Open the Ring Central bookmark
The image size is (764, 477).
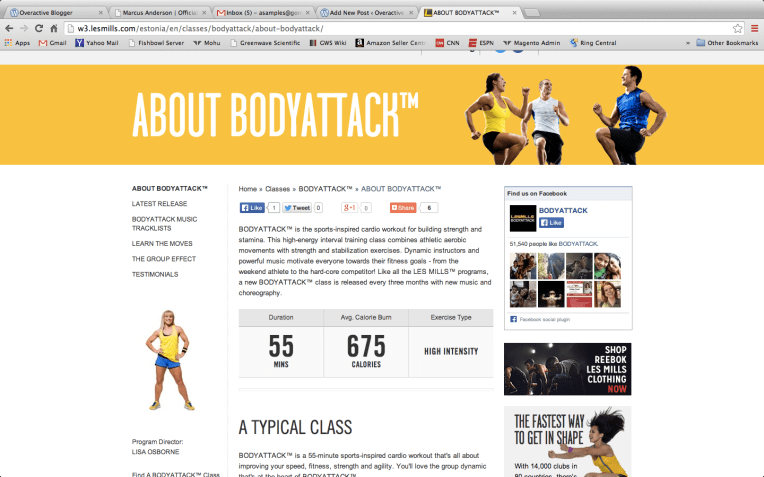tap(593, 43)
